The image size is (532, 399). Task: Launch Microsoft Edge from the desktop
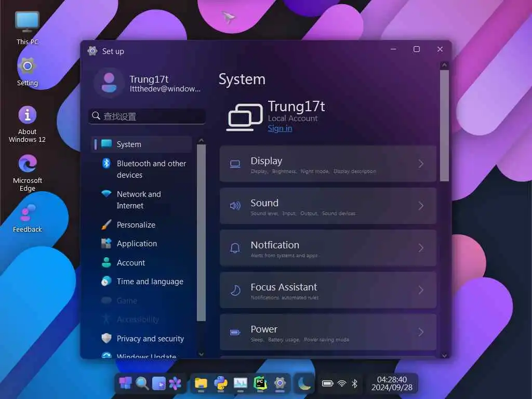[x=27, y=173]
